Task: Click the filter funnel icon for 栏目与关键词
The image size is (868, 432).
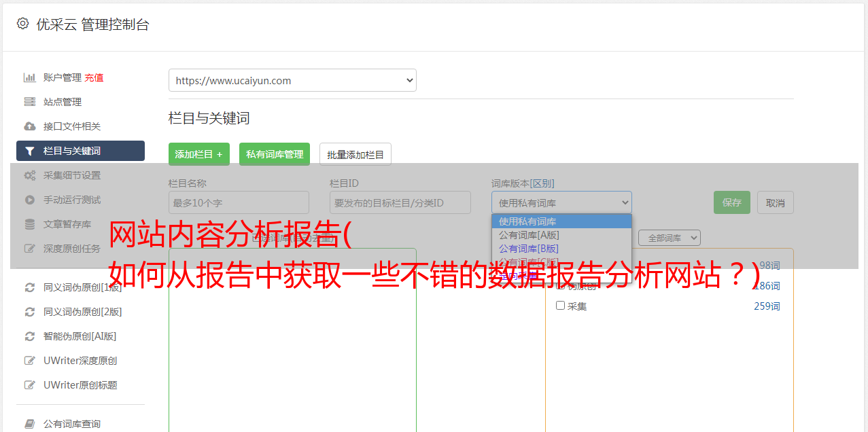Action: click(x=30, y=151)
